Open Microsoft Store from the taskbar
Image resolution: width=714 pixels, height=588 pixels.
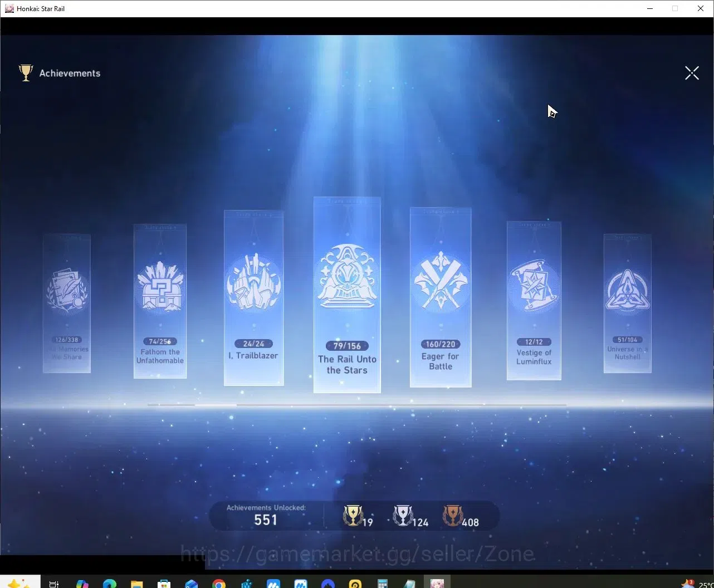point(164,584)
